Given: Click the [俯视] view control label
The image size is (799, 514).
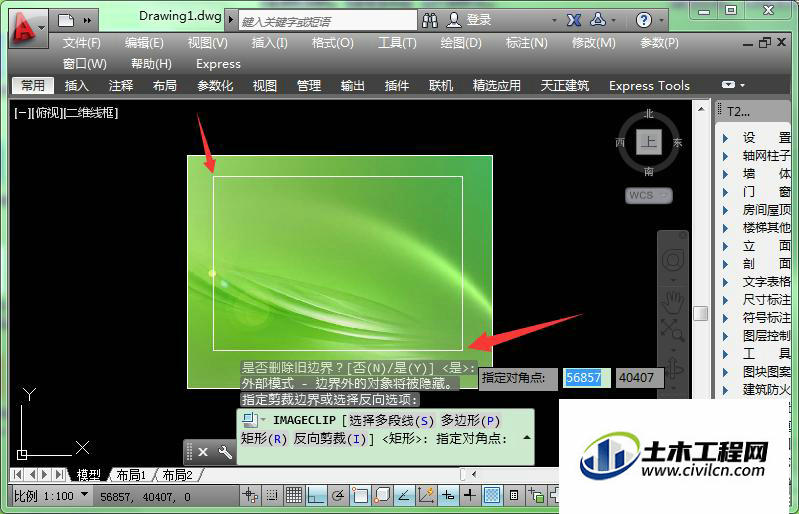Looking at the screenshot, I should click(x=47, y=113).
